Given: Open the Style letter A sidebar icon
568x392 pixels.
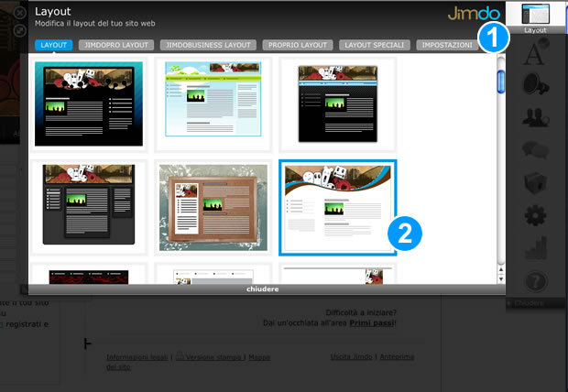Looking at the screenshot, I should tap(535, 53).
